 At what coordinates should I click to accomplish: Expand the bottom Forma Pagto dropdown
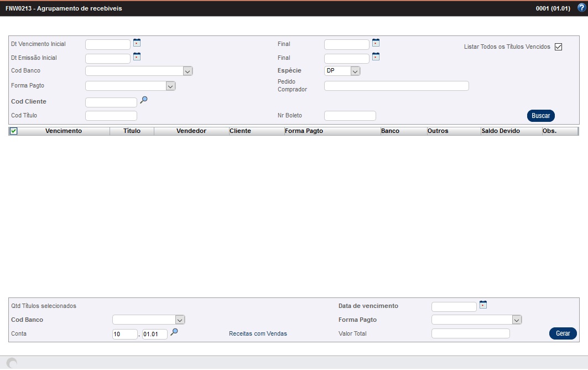click(x=517, y=320)
